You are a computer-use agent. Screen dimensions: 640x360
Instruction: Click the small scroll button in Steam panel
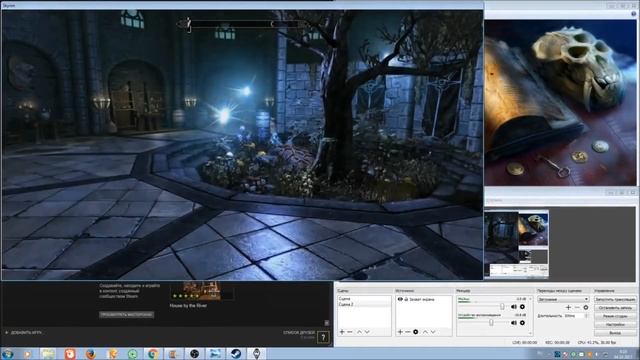pyautogui.click(x=327, y=323)
